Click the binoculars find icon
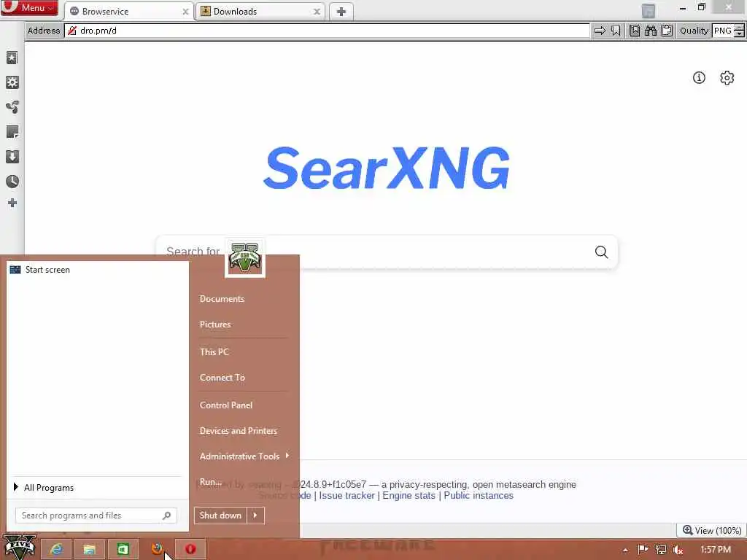 tap(650, 31)
